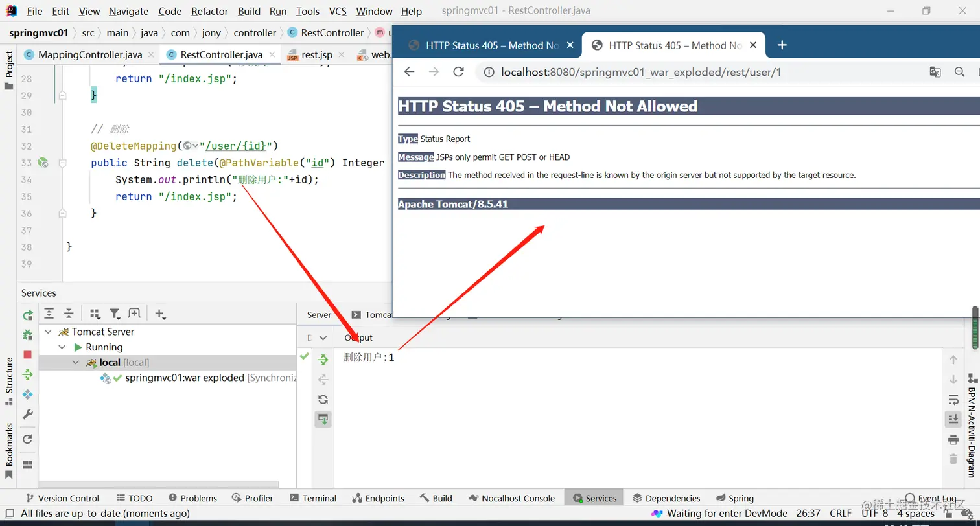This screenshot has width=980, height=526.
Task: Change the UTF-8 file encoding
Action: tap(874, 513)
